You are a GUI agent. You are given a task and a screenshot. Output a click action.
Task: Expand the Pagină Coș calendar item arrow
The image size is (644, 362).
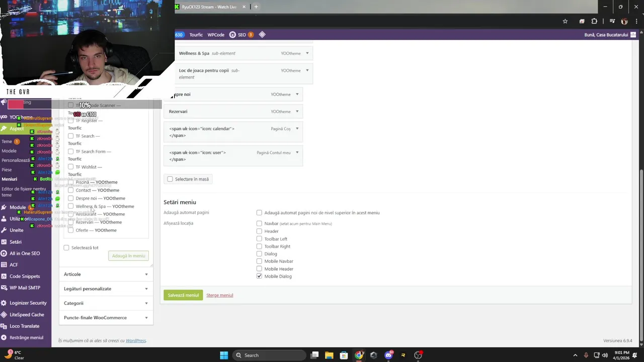(x=297, y=129)
